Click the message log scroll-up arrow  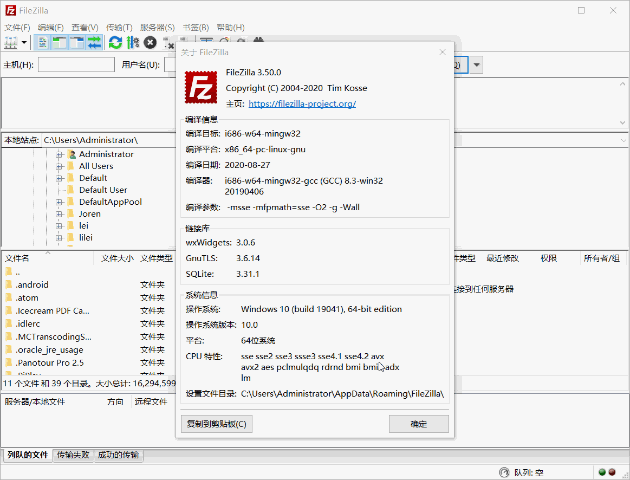coord(622,84)
